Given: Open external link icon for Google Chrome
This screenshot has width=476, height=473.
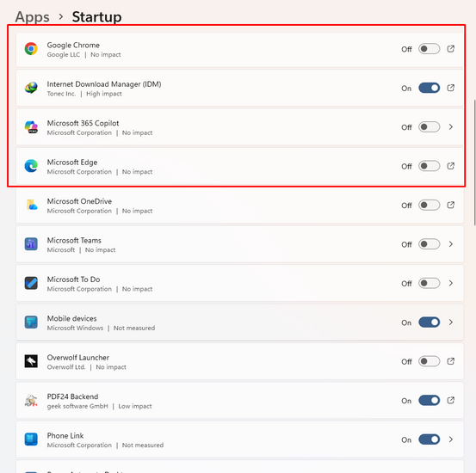Looking at the screenshot, I should click(x=451, y=48).
